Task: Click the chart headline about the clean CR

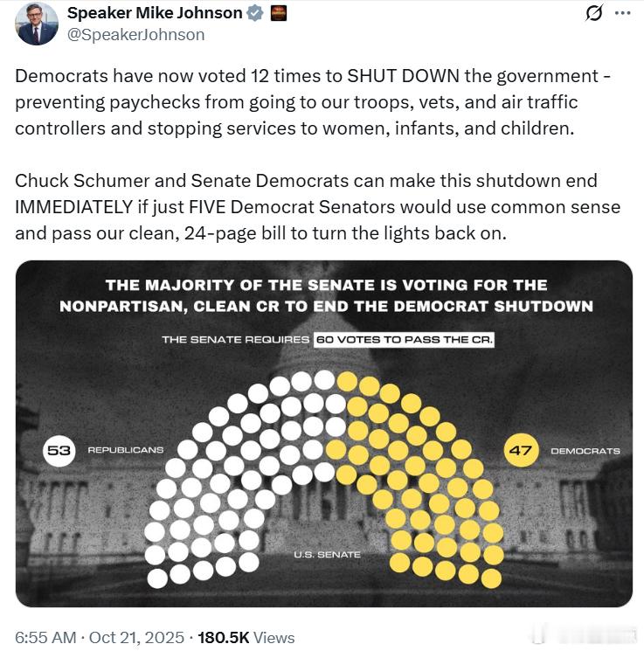Action: coord(326,295)
